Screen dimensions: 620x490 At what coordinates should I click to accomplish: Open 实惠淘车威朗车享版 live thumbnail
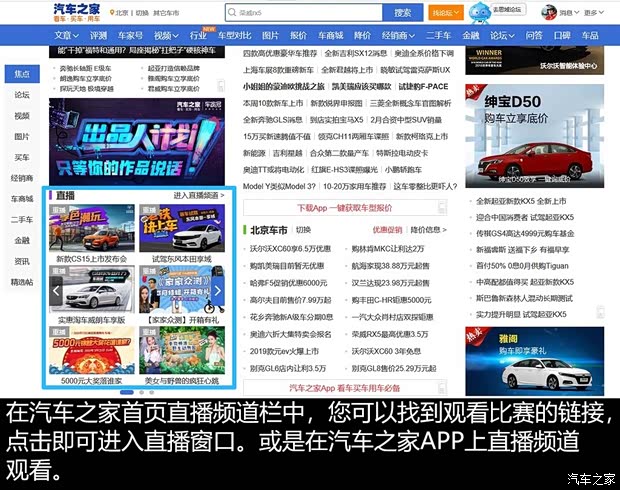92,289
